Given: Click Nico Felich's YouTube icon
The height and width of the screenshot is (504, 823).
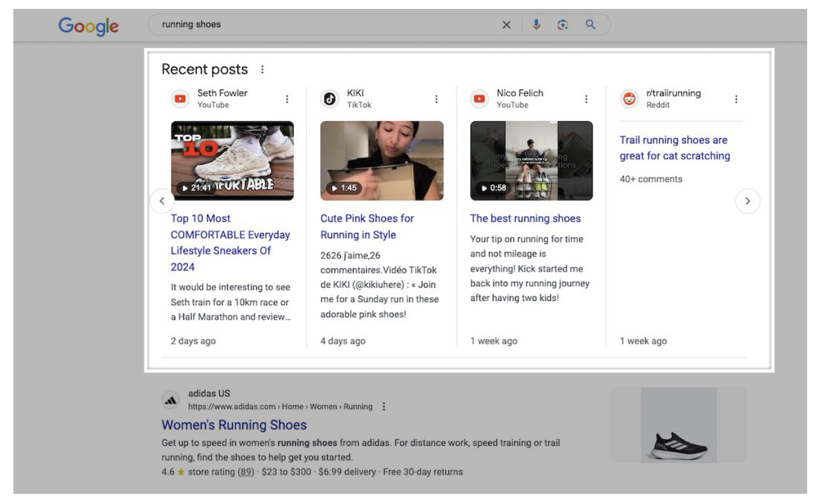Looking at the screenshot, I should [479, 99].
